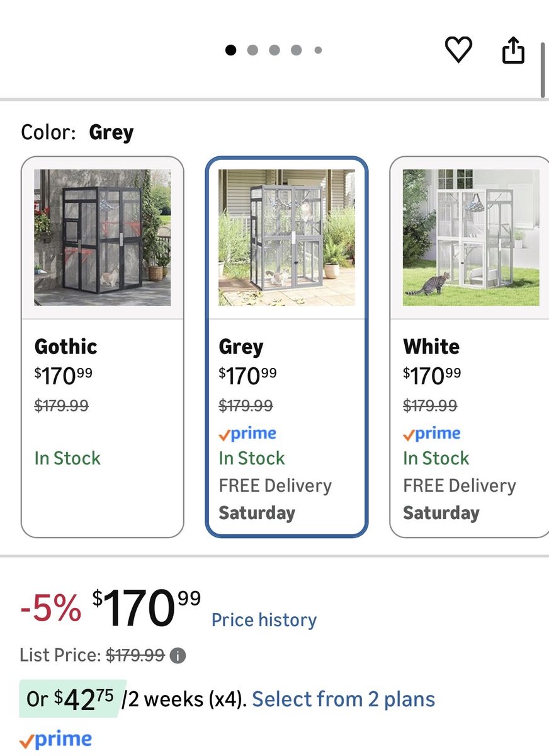Tap the White cat enclosure thumbnail
Image resolution: width=549 pixels, height=756 pixels.
[x=471, y=238]
